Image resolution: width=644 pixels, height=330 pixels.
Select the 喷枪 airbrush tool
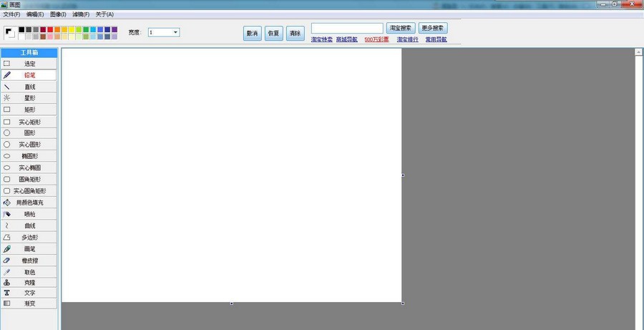tap(29, 214)
